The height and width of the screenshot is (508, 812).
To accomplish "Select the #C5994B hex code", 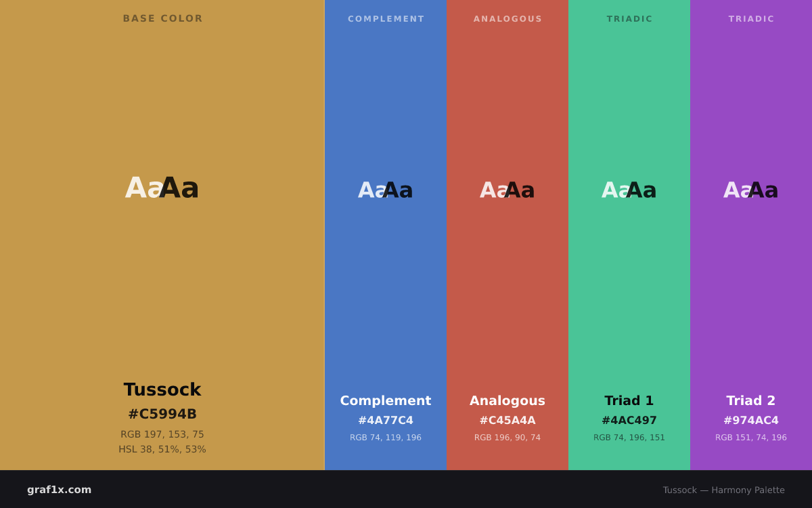I will 162,414.
